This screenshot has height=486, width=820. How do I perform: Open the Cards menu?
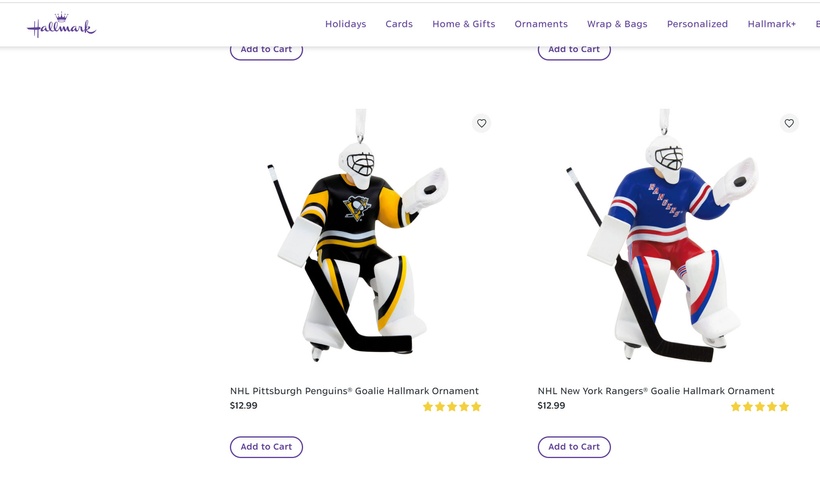[x=399, y=24]
